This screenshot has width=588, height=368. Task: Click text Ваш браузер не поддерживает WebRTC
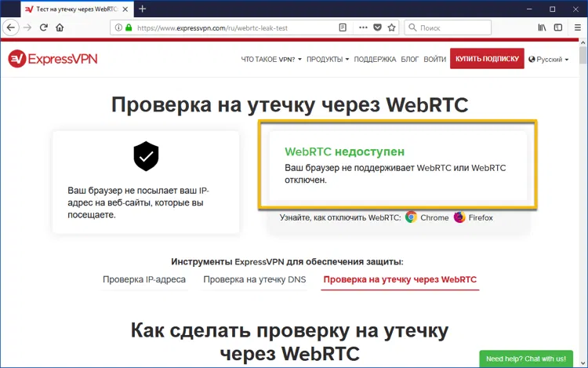[x=395, y=173]
